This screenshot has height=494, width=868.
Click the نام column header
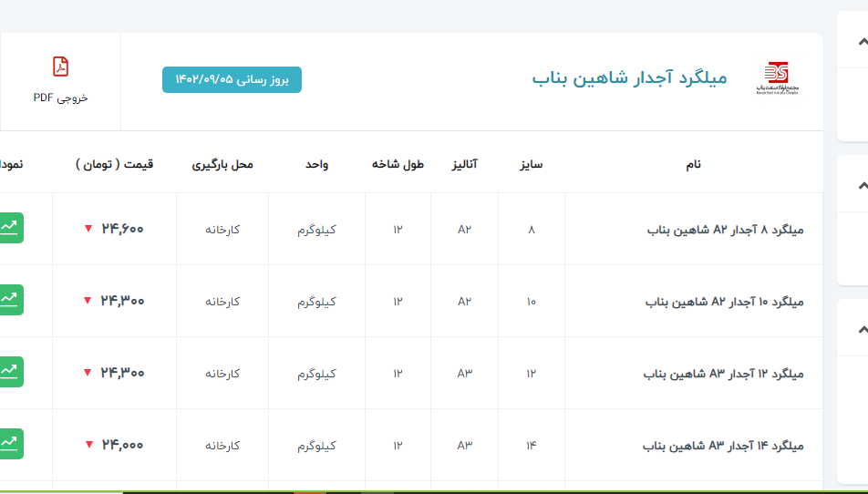(694, 165)
